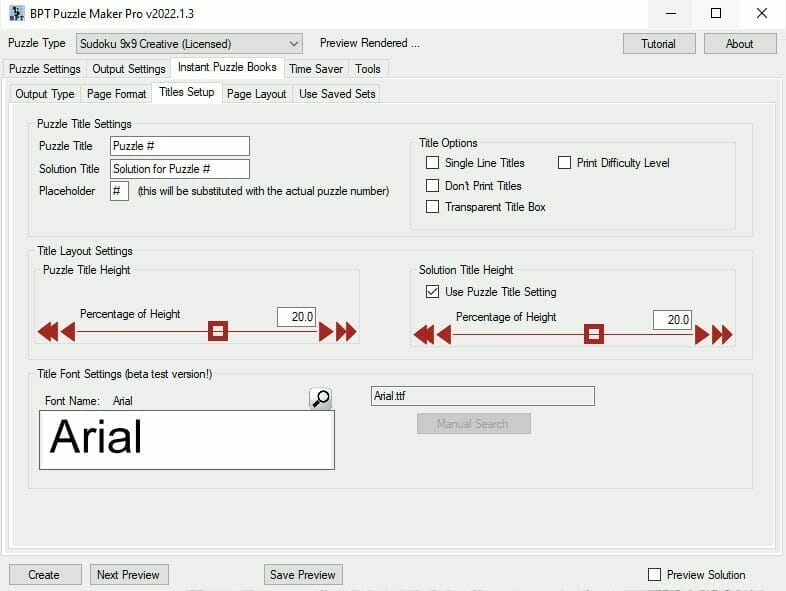
Task: Click the single-right arrow of the Puzzle Title Height slider
Action: point(326,331)
